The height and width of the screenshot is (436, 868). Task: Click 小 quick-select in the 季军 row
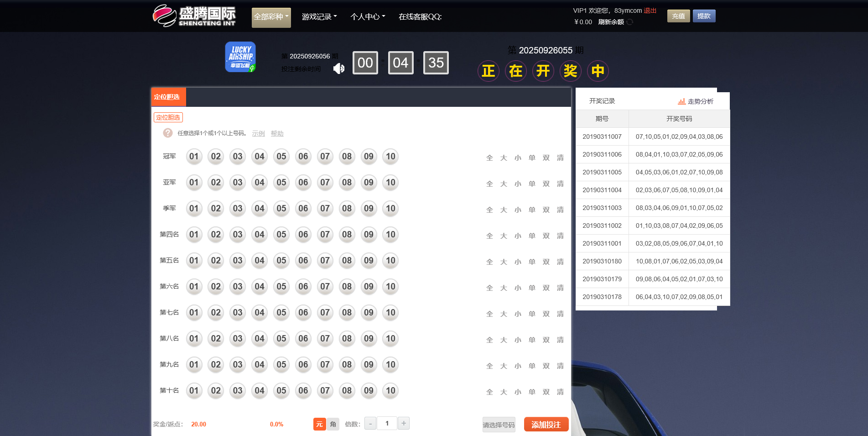click(x=518, y=210)
